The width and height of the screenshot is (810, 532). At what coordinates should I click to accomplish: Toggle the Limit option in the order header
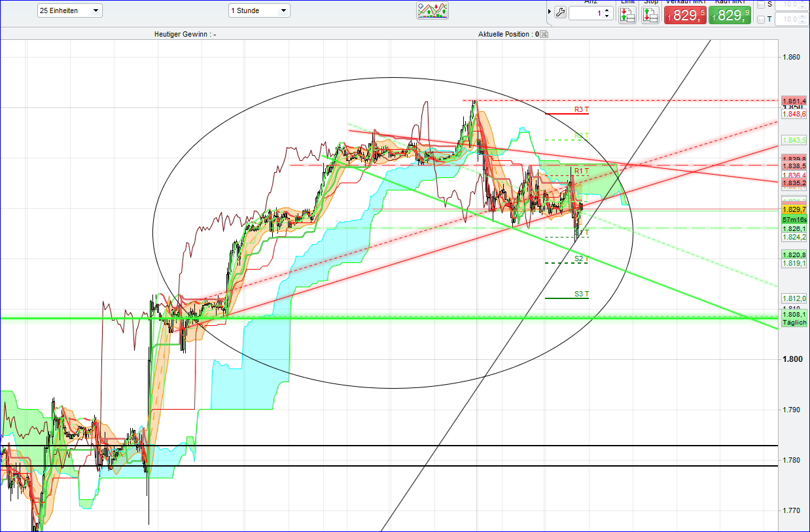pyautogui.click(x=627, y=2)
